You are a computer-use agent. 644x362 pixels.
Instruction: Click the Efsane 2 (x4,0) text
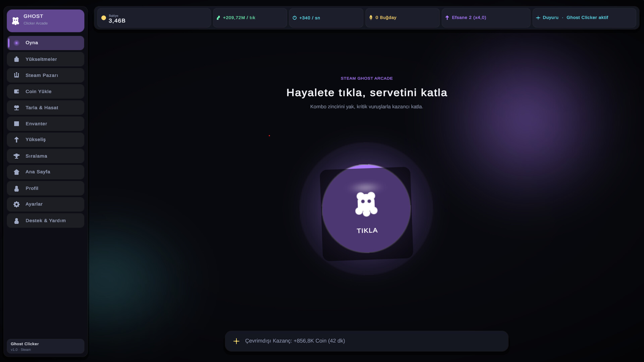tap(469, 17)
